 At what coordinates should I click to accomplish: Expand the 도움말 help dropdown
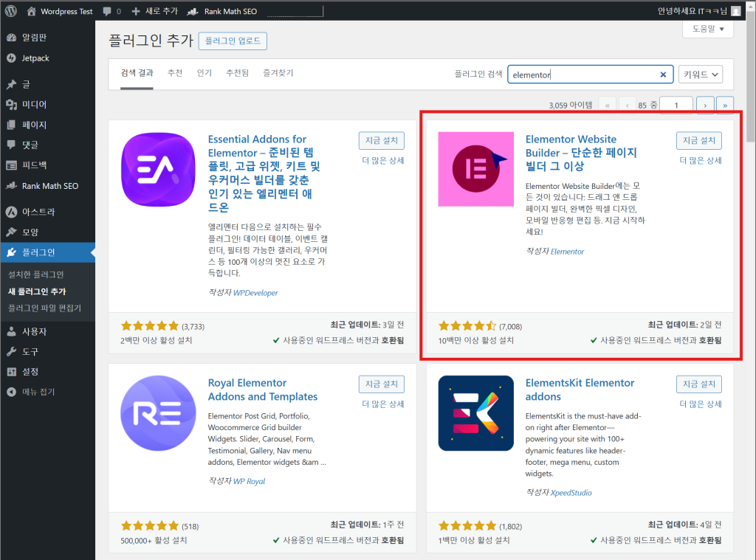coord(708,29)
